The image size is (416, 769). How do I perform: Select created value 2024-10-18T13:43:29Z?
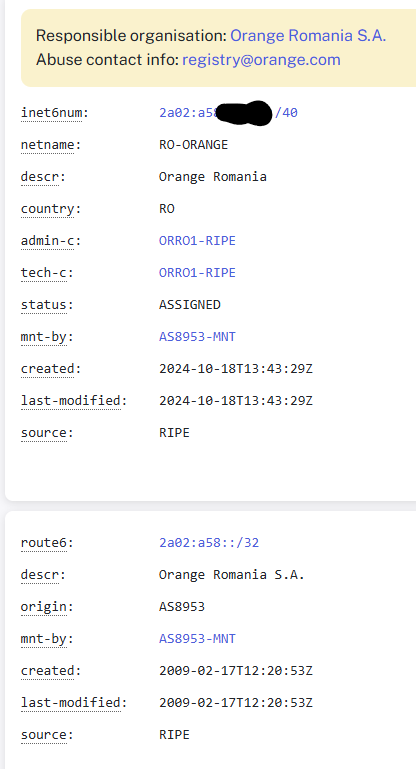[236, 369]
